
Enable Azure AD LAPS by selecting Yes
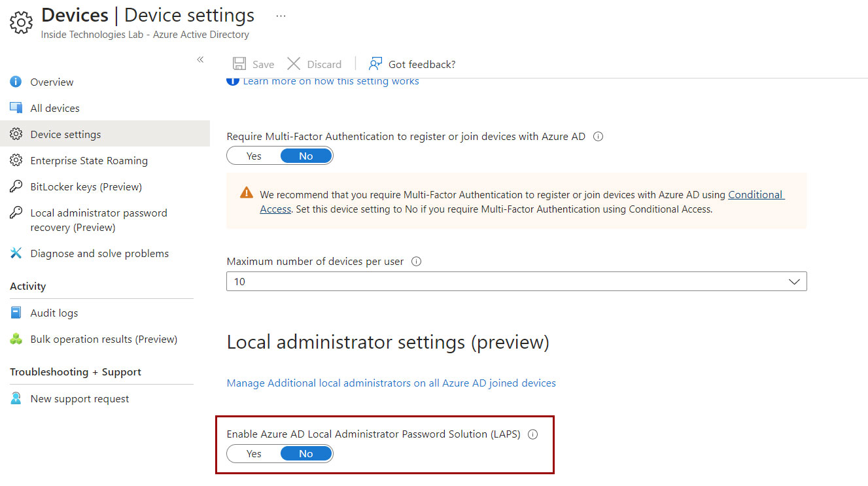(254, 453)
